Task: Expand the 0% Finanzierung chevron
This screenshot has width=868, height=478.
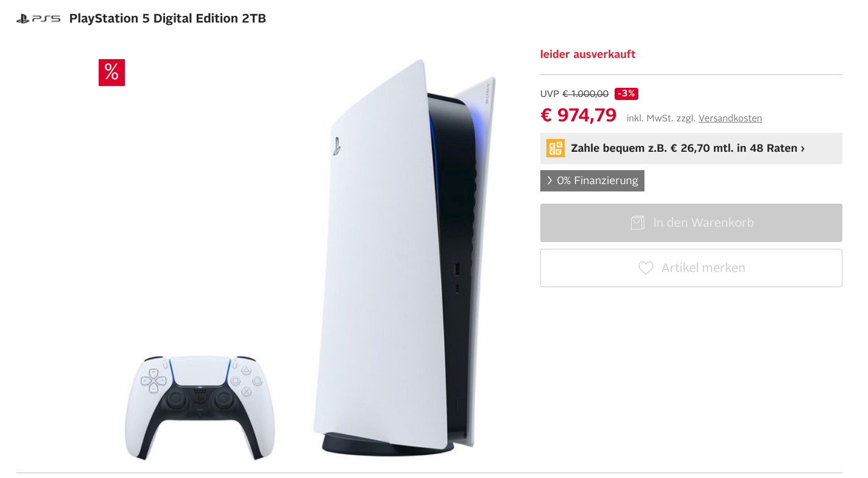Action: point(549,180)
